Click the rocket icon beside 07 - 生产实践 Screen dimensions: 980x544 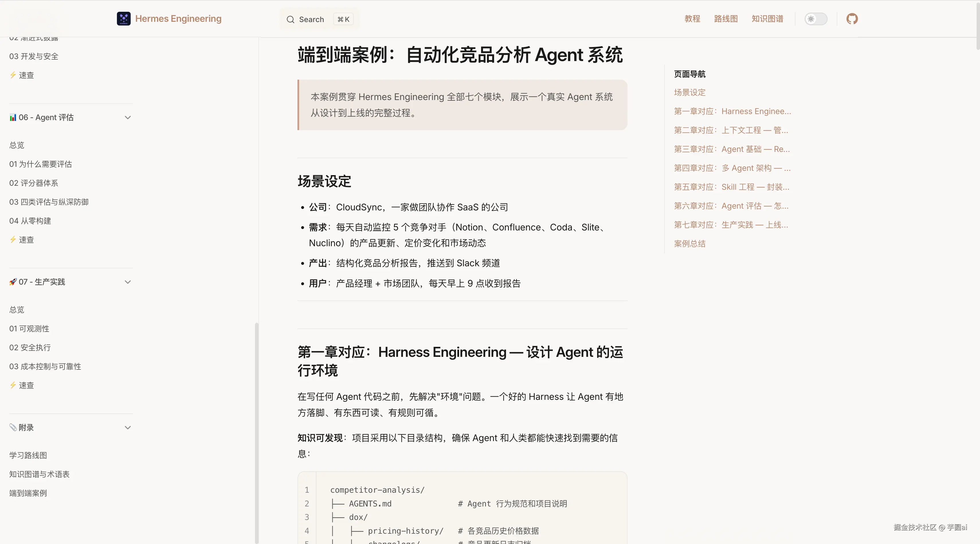click(13, 282)
